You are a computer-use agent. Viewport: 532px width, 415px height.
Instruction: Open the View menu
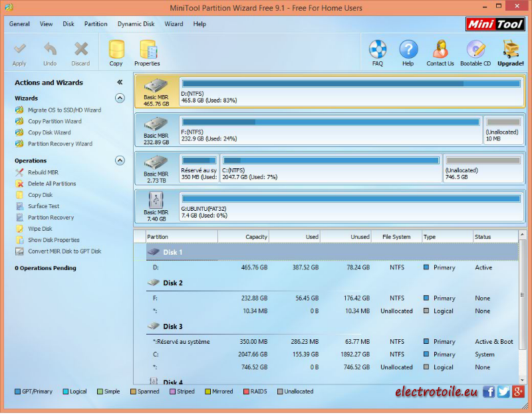point(46,24)
